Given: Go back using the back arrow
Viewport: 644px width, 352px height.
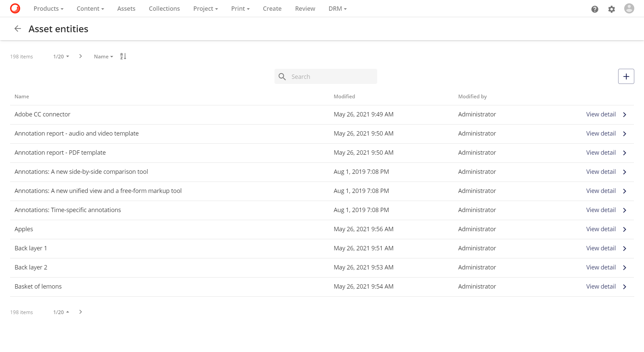Looking at the screenshot, I should click(17, 29).
